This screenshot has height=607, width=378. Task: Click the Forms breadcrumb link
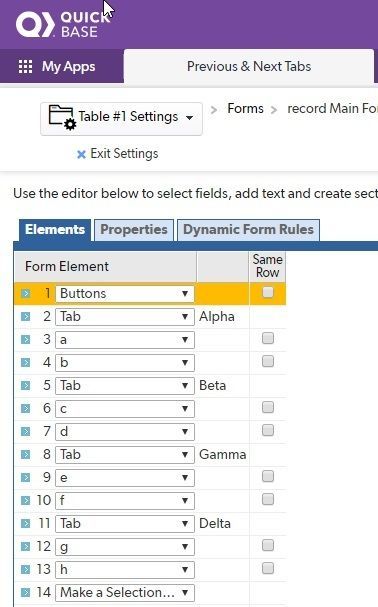point(245,108)
